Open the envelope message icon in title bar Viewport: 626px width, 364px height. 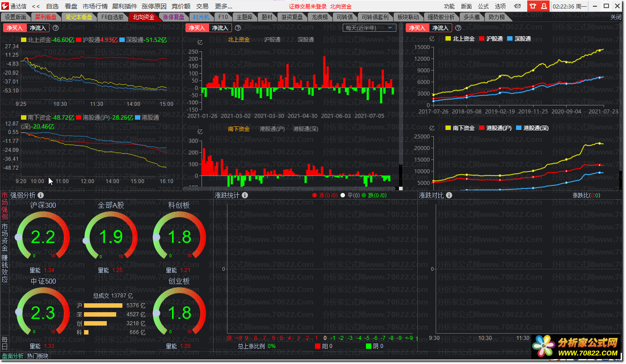[x=517, y=6]
